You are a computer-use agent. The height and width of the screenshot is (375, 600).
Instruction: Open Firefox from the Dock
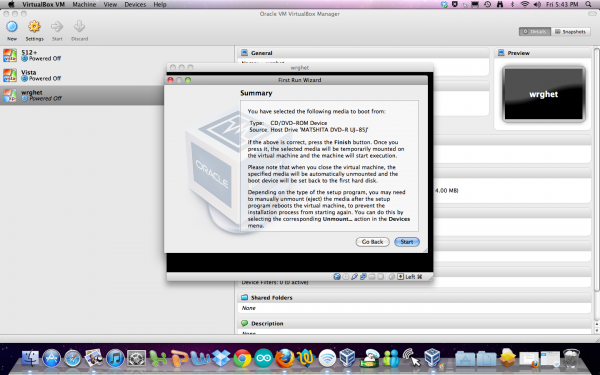click(x=285, y=359)
